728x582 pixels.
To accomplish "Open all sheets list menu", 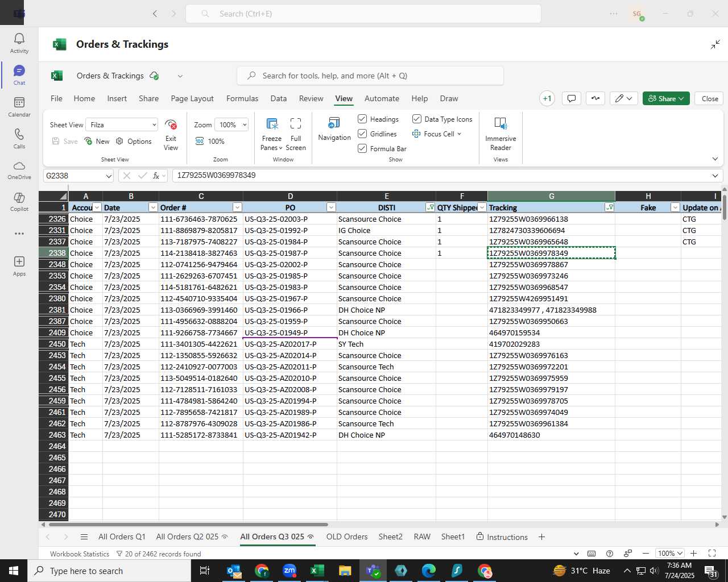I will tap(84, 537).
